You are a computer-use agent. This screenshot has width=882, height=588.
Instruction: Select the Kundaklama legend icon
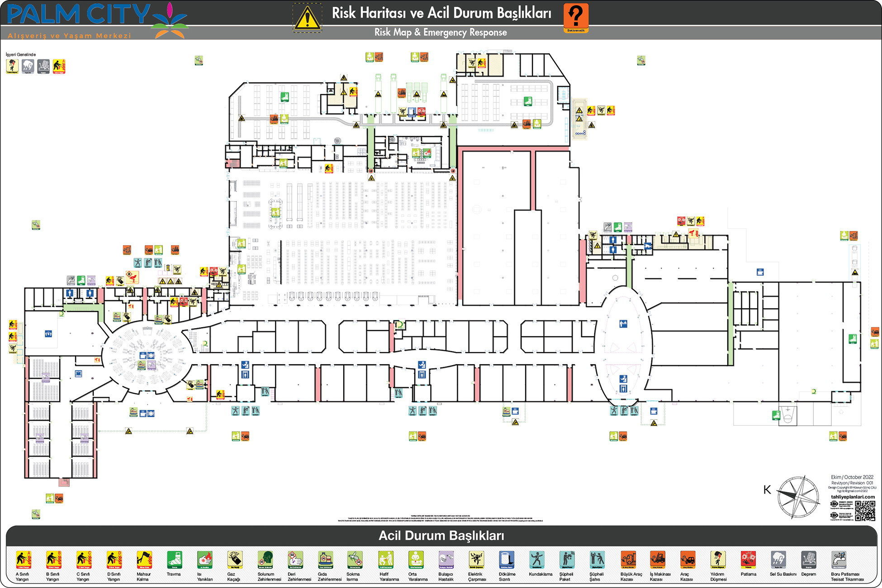(537, 560)
